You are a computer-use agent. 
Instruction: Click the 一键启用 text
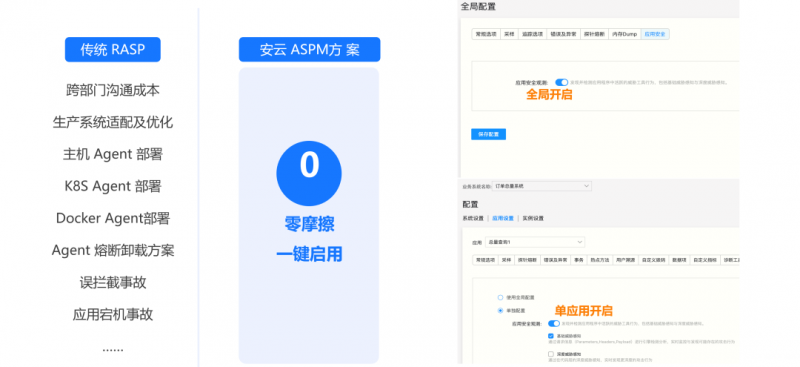tap(309, 254)
